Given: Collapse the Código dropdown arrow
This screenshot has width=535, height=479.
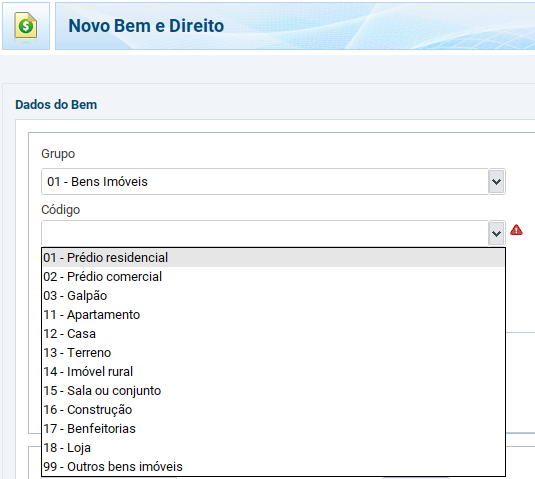Looking at the screenshot, I should point(496,233).
